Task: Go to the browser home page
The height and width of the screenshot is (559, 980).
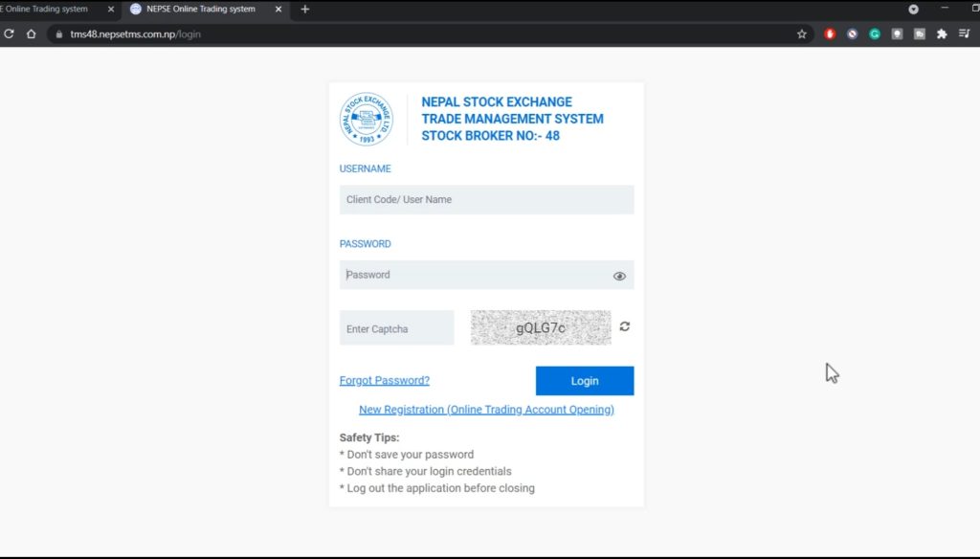Action: pyautogui.click(x=32, y=34)
